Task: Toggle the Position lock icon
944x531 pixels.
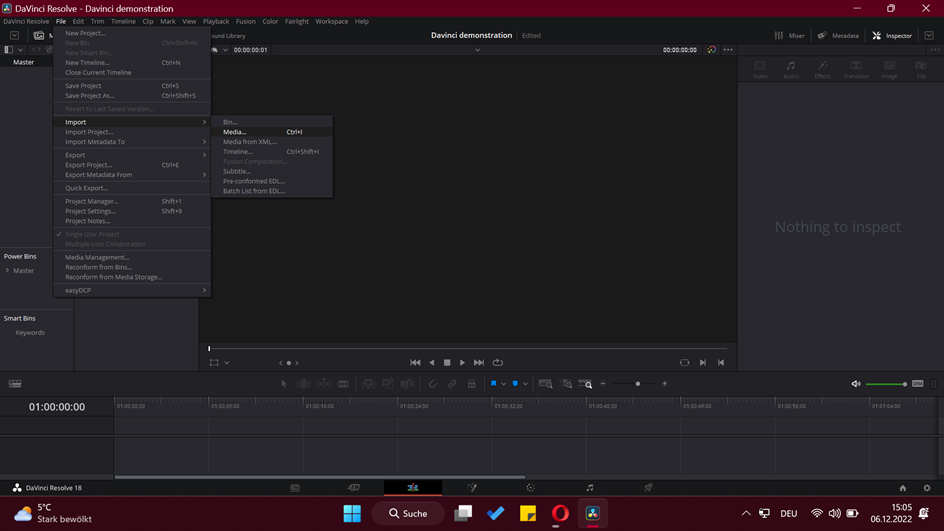Action: [472, 384]
